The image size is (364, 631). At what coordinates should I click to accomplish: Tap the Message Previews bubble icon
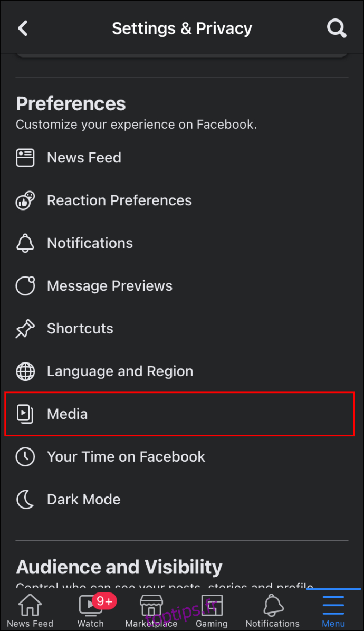(25, 286)
